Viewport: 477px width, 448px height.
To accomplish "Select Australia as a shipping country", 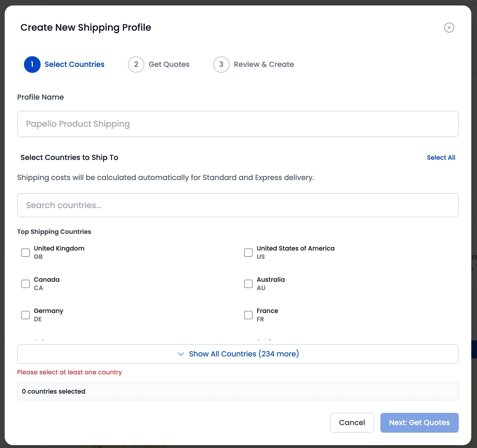I will [x=248, y=284].
